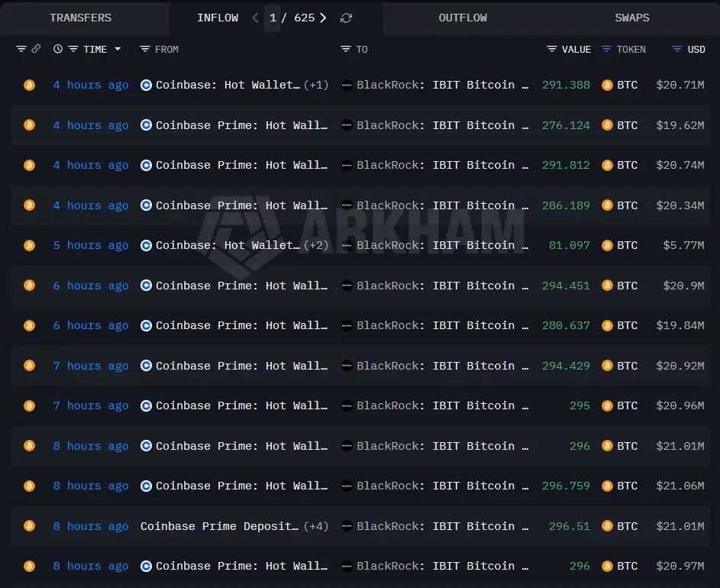The image size is (720, 588).
Task: Click the Coinbase logo on 291.812 row
Action: (x=146, y=166)
